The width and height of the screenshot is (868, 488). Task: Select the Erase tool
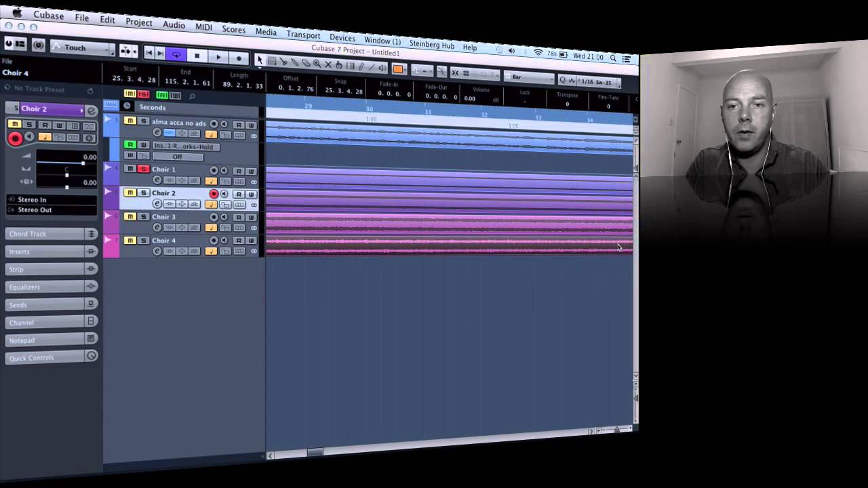pyautogui.click(x=306, y=63)
